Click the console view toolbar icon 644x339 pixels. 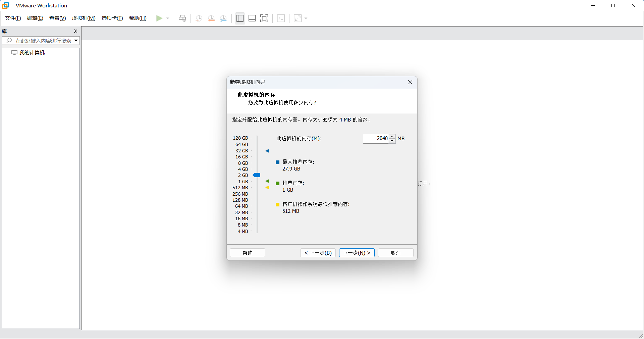281,18
